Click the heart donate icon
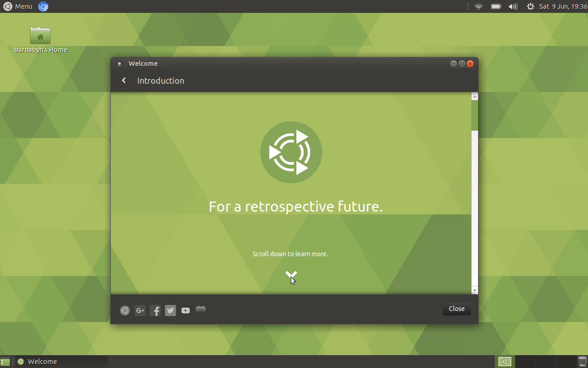 click(x=201, y=310)
